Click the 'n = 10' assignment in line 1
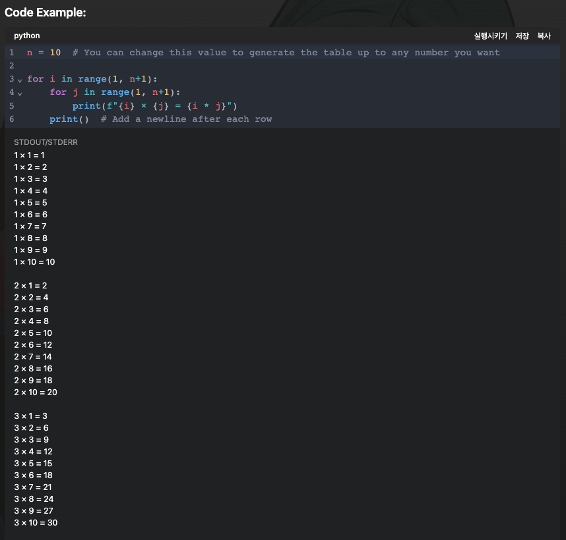The image size is (566, 540). point(44,52)
